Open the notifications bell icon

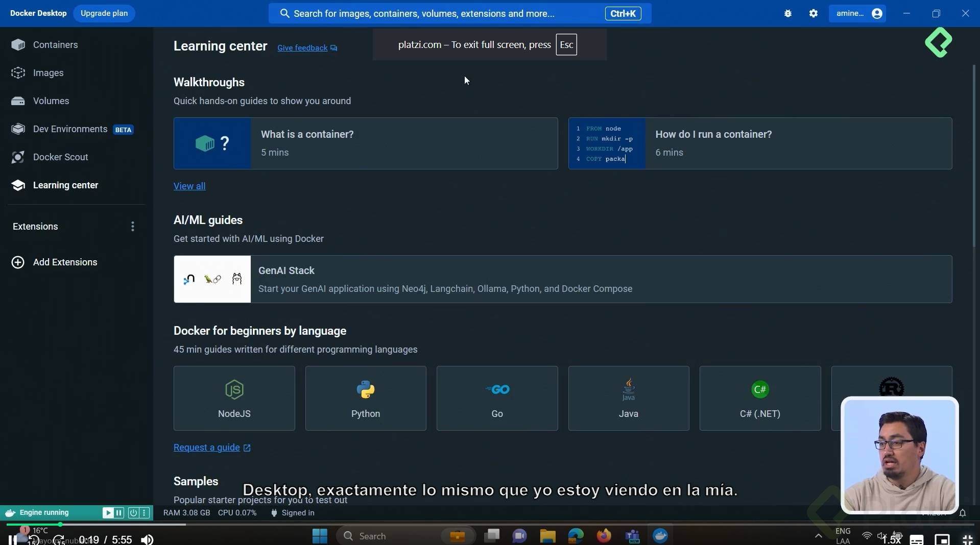click(963, 513)
